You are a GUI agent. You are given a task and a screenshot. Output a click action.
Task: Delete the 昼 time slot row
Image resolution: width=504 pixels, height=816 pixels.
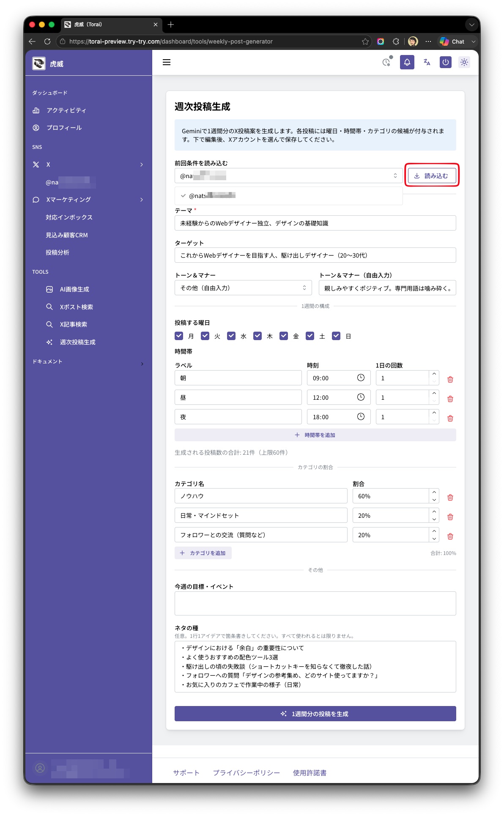click(x=450, y=399)
